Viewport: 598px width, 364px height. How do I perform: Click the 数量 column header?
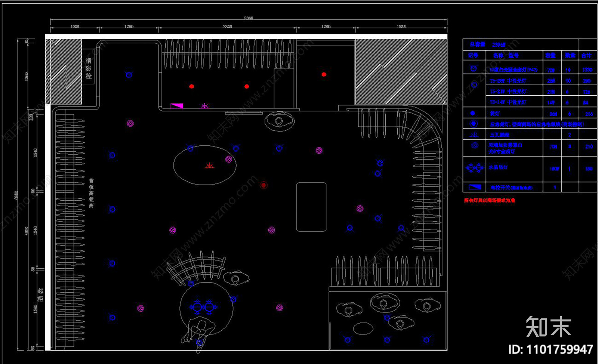tap(570, 55)
